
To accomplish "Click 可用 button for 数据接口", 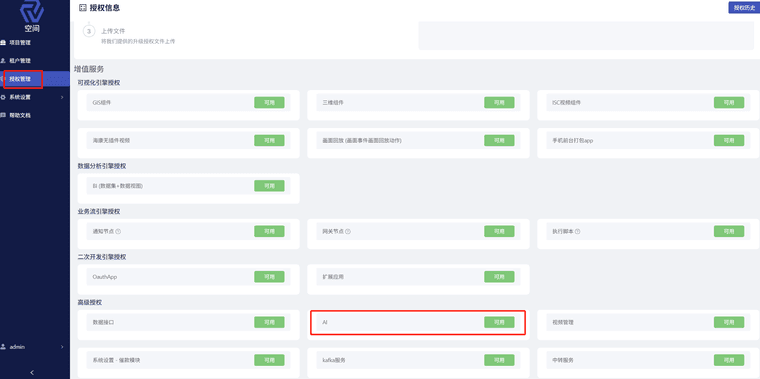I will tap(269, 322).
